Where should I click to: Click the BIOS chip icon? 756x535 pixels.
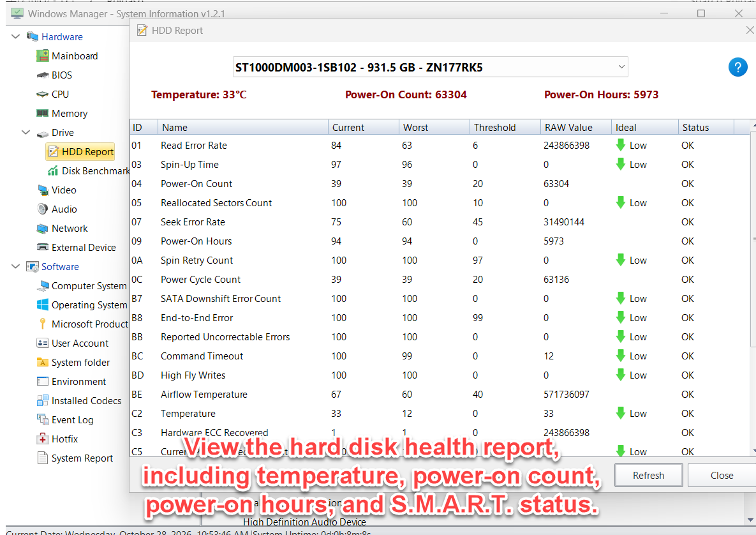[x=43, y=75]
